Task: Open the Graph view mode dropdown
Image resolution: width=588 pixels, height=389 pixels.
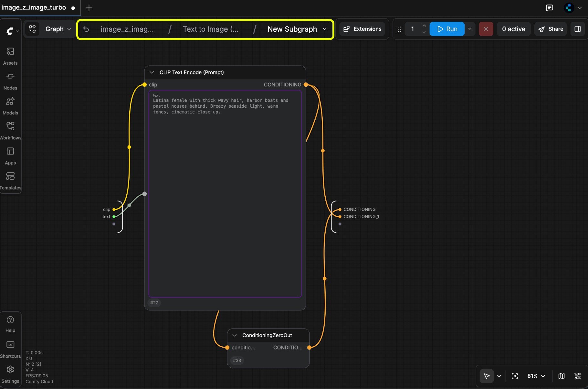Action: [58, 29]
